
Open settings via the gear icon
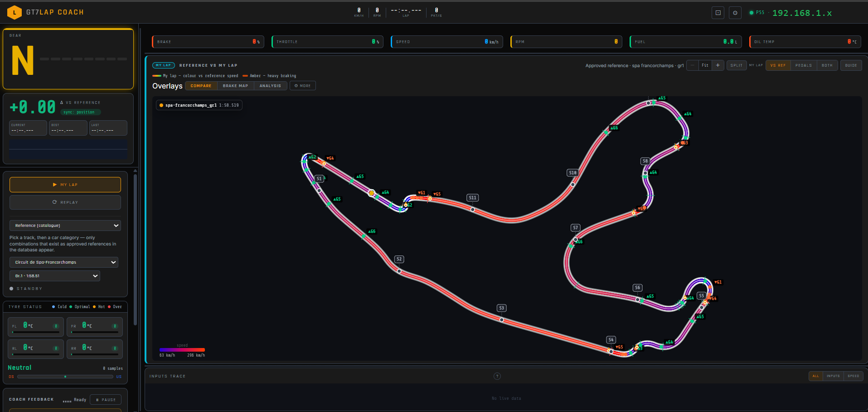pos(735,13)
